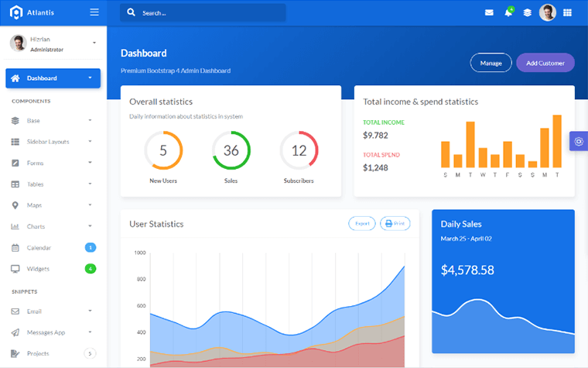Click the Export button in User Statistics
This screenshot has height=368, width=588.
361,224
